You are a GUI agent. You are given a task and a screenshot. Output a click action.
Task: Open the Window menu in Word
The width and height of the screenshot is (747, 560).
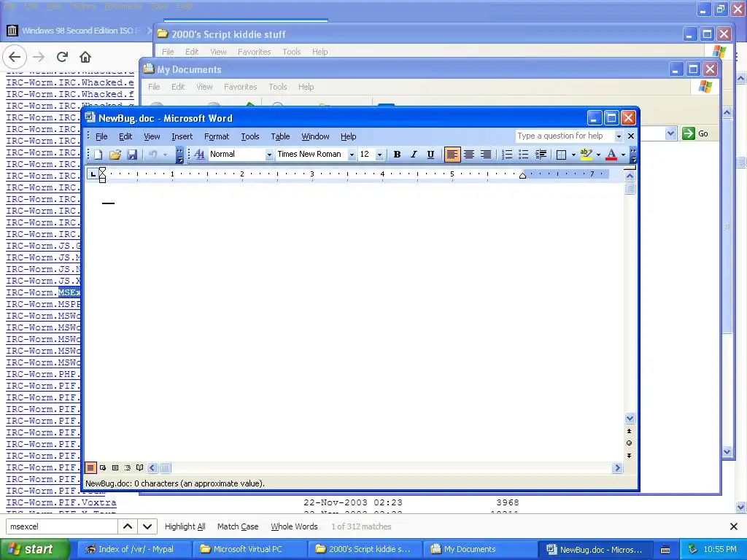[315, 136]
